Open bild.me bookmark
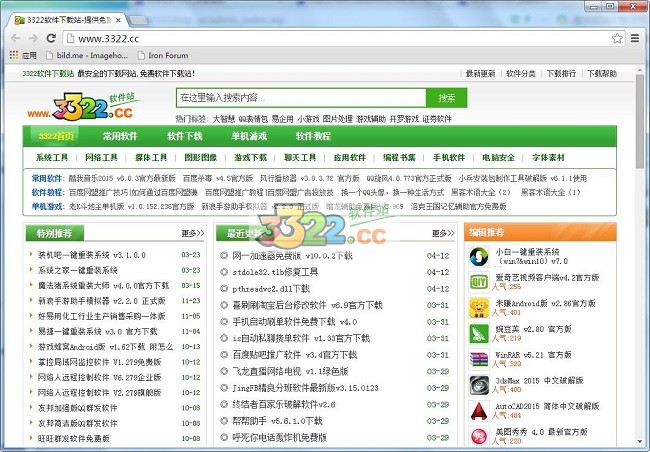The image size is (650, 452). (87, 55)
